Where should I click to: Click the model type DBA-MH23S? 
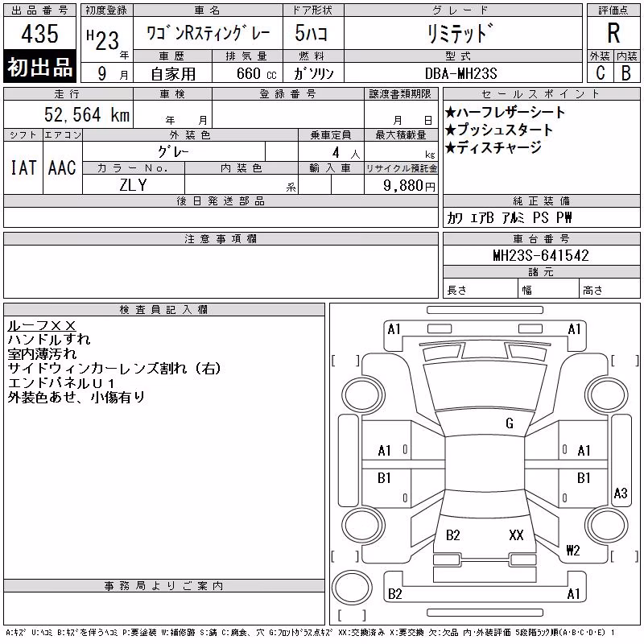point(460,73)
